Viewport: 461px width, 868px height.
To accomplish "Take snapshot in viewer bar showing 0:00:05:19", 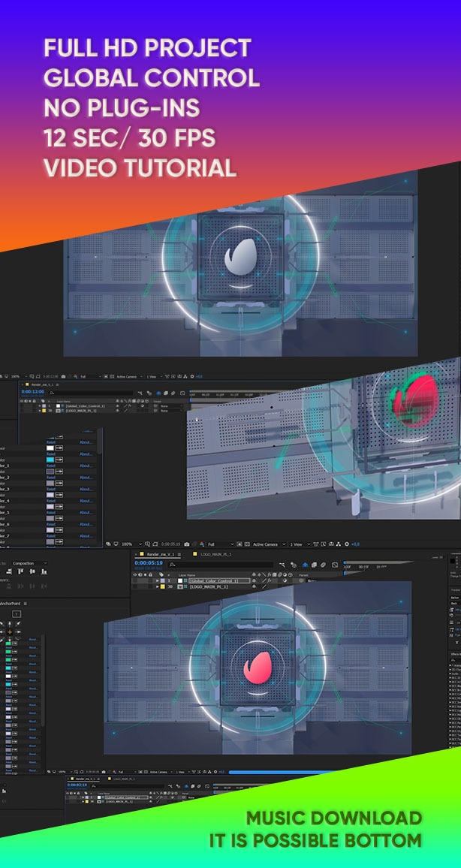I will (x=186, y=544).
